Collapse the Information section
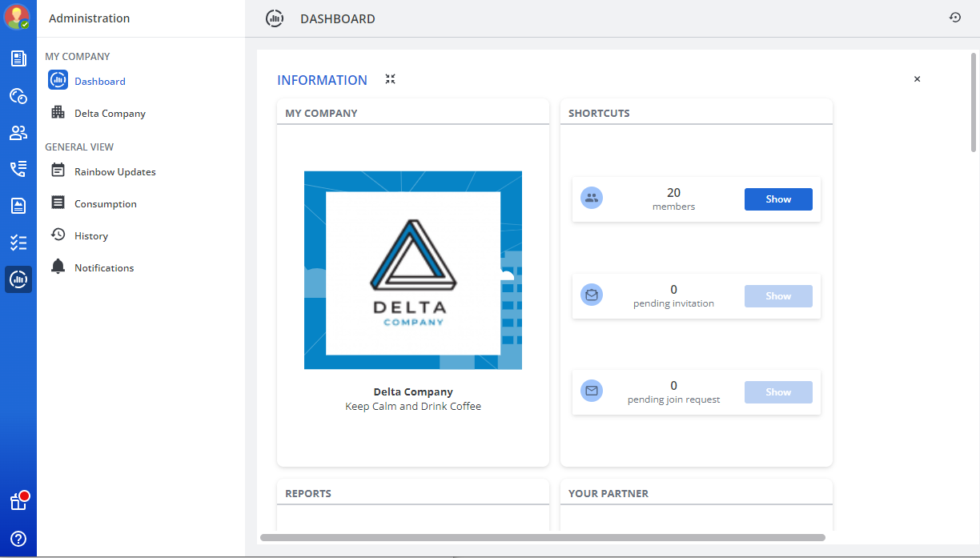 [x=390, y=79]
